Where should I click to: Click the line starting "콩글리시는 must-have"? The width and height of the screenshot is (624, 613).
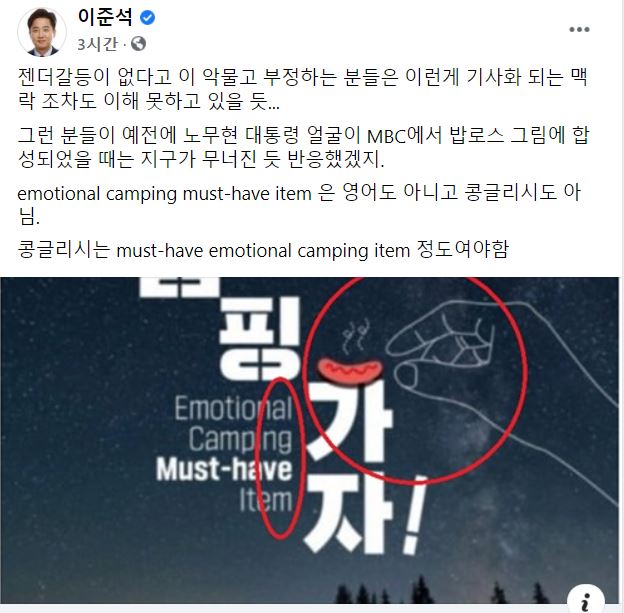click(x=263, y=250)
